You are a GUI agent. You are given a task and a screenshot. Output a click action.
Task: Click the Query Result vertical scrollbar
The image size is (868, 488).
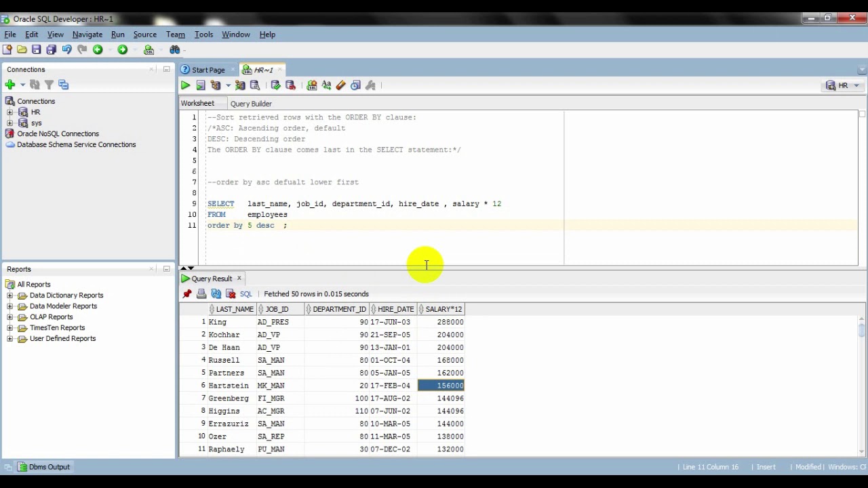pos(862,386)
